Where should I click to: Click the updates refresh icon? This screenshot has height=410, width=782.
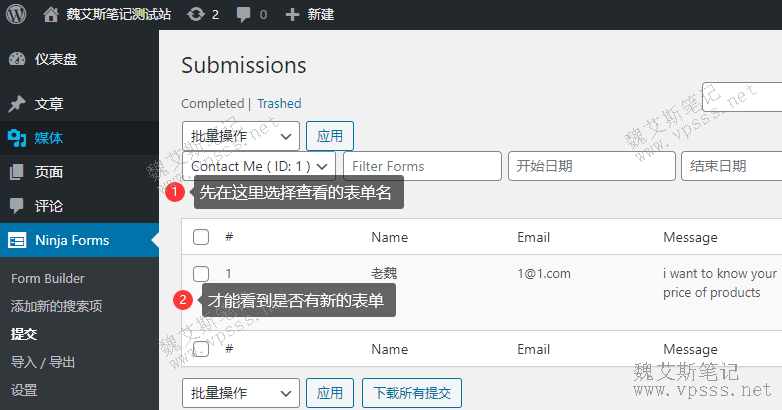(197, 15)
